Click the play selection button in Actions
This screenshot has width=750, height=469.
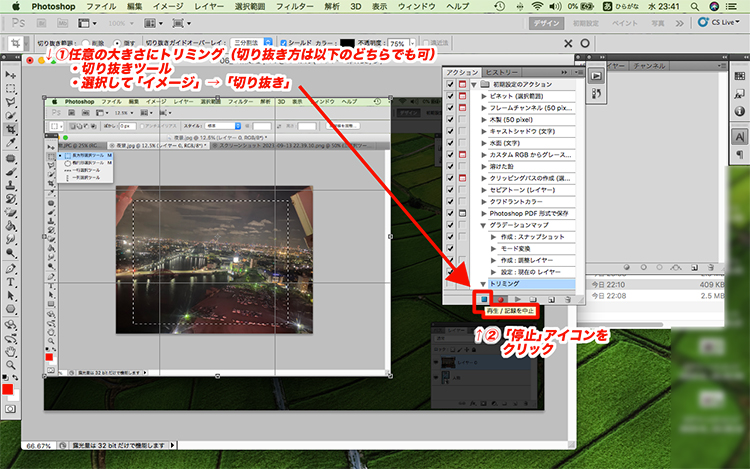(518, 299)
